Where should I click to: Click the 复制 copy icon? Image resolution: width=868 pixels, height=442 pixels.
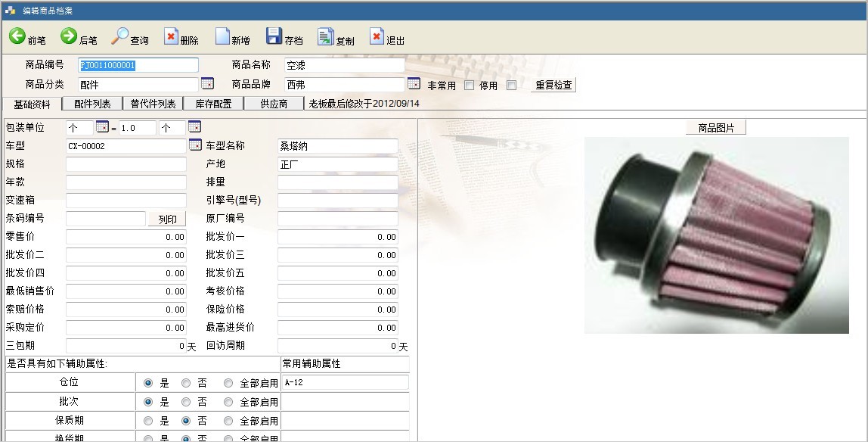(326, 36)
